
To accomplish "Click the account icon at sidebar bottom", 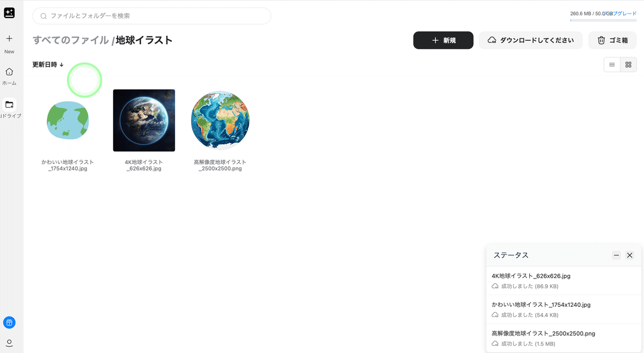I will click(x=9, y=342).
